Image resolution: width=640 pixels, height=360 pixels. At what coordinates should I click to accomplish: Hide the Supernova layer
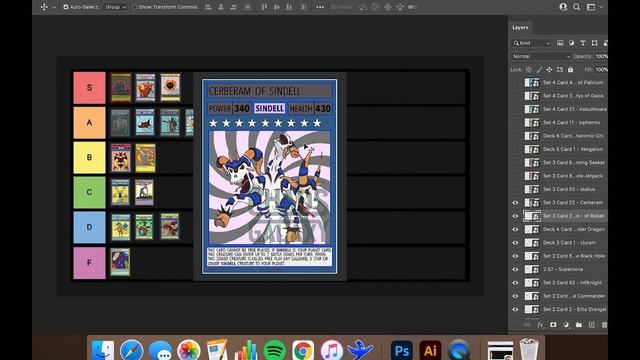[x=516, y=269]
